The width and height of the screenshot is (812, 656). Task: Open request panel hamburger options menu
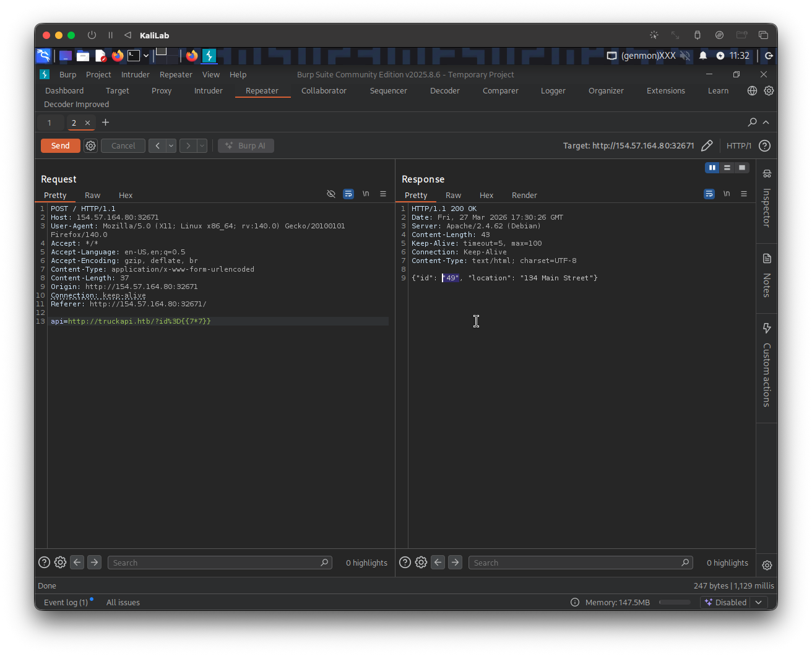(x=383, y=194)
